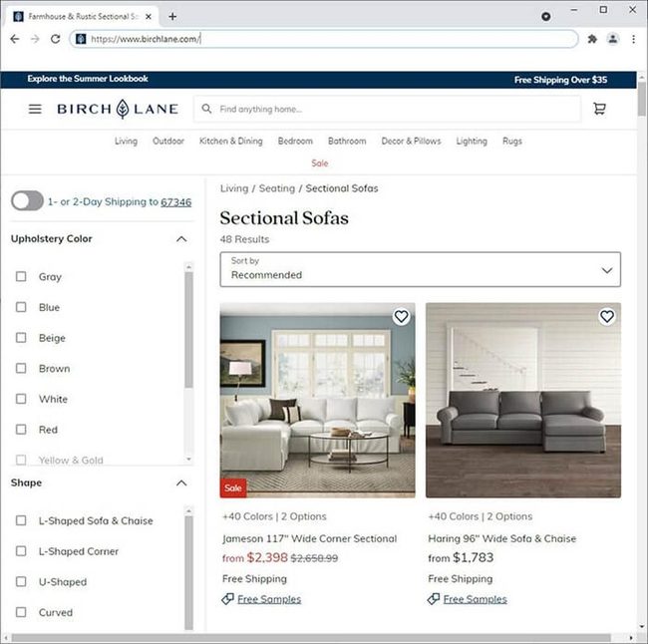Collapse the Upholstery Color section
648x644 pixels.
[181, 239]
